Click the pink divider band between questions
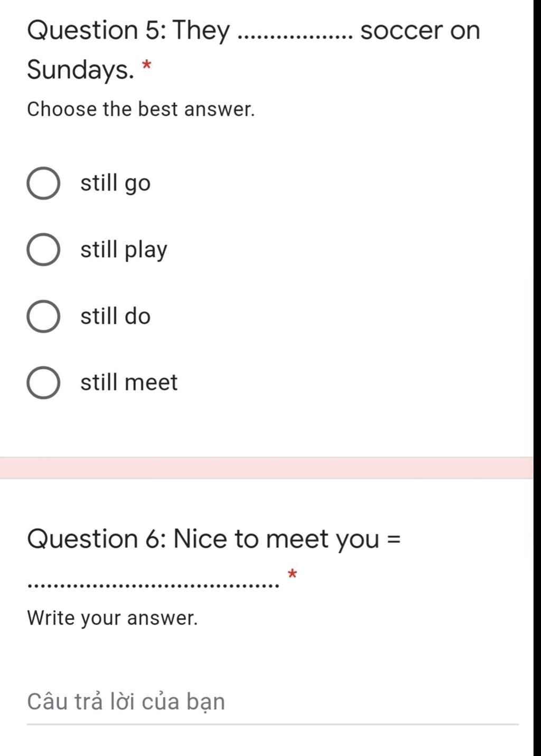The width and height of the screenshot is (541, 756). click(267, 468)
